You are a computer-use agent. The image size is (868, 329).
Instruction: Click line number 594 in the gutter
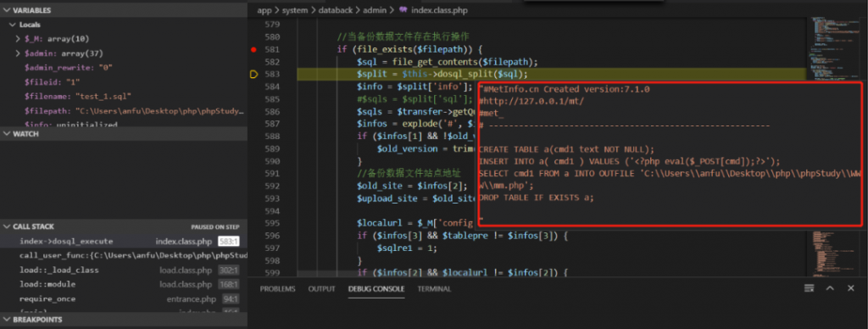click(x=272, y=212)
